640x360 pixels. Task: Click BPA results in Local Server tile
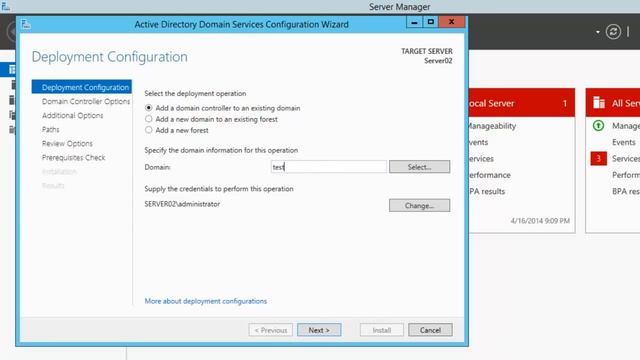pyautogui.click(x=487, y=191)
